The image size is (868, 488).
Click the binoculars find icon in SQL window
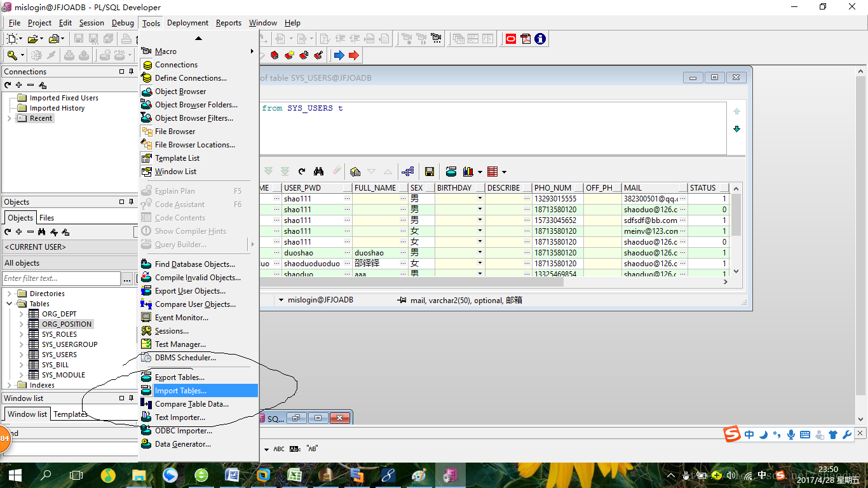319,172
